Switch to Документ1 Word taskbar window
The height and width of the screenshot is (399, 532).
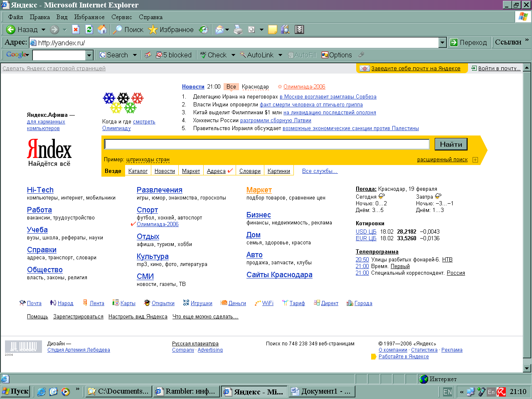pyautogui.click(x=322, y=392)
